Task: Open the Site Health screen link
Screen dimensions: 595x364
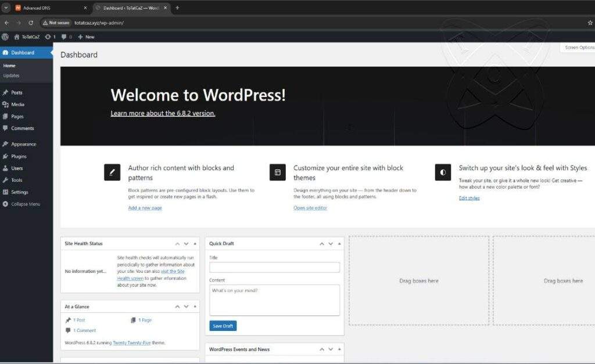Action: (150, 275)
